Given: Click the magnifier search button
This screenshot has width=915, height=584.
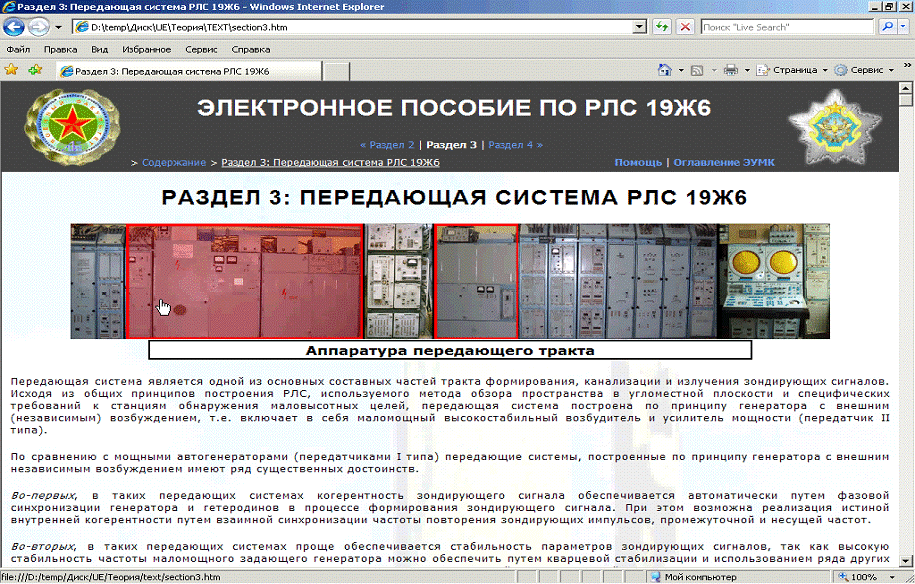Looking at the screenshot, I should click(x=886, y=27).
